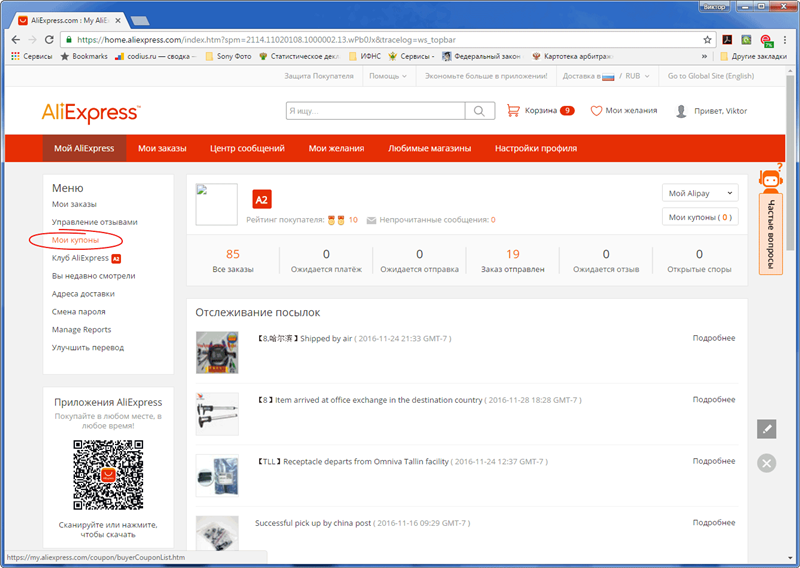The image size is (800, 568).
Task: Click the AliExpress app QR code
Action: [x=108, y=474]
